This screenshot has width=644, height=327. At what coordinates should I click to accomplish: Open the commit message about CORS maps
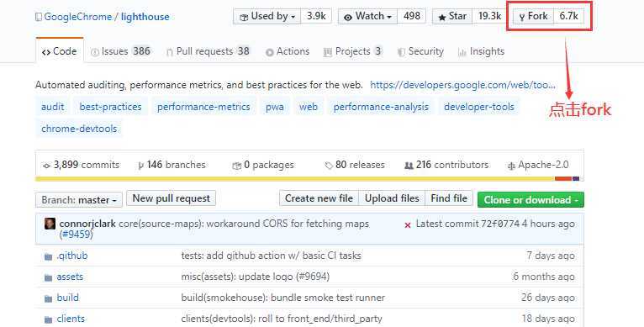click(x=244, y=224)
